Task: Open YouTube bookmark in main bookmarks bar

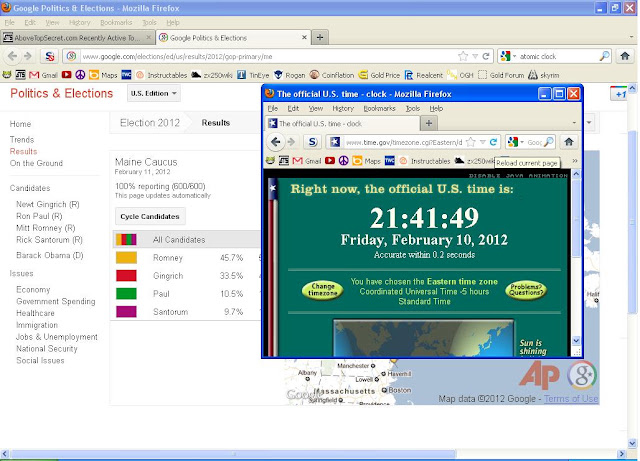Action: click(67, 75)
